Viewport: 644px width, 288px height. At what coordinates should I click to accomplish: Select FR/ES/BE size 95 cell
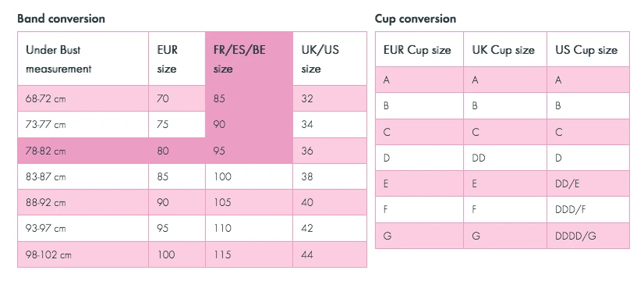click(249, 151)
